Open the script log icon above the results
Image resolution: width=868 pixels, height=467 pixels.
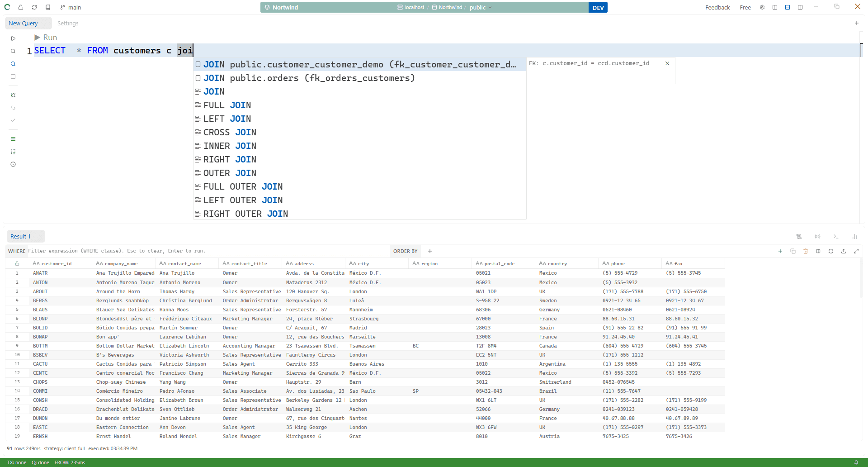click(799, 236)
